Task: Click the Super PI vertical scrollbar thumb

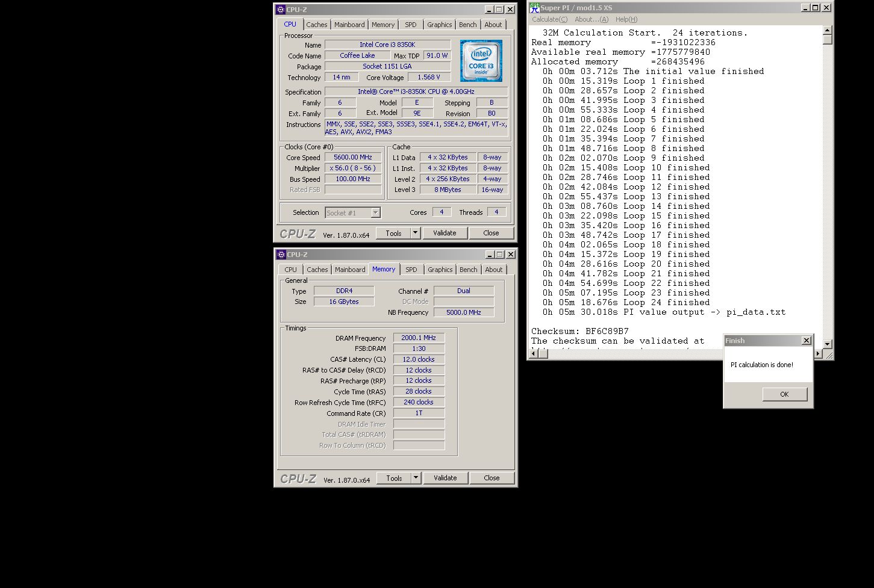Action: [x=827, y=40]
